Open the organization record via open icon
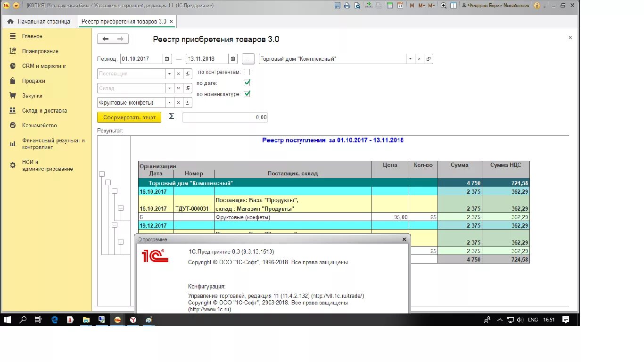Screen dimensions: 644x362 coord(428,59)
